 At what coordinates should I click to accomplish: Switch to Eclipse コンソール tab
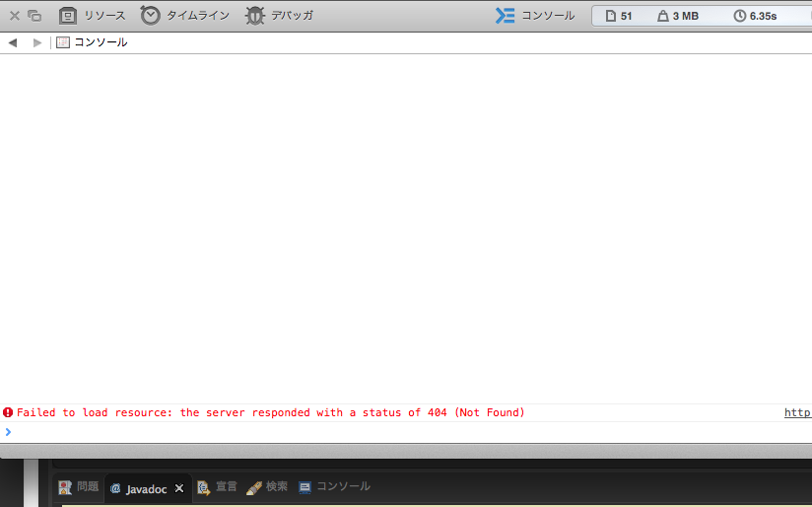[343, 487]
